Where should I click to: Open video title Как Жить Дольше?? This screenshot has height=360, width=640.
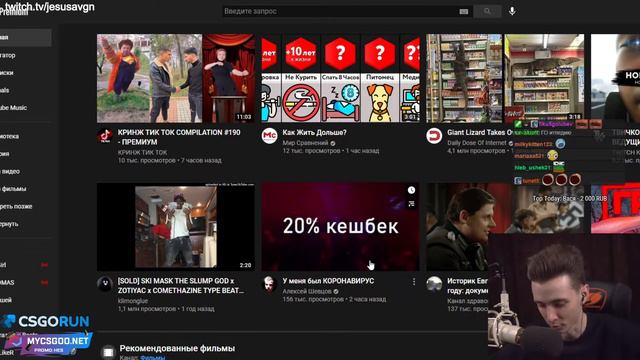pos(314,133)
